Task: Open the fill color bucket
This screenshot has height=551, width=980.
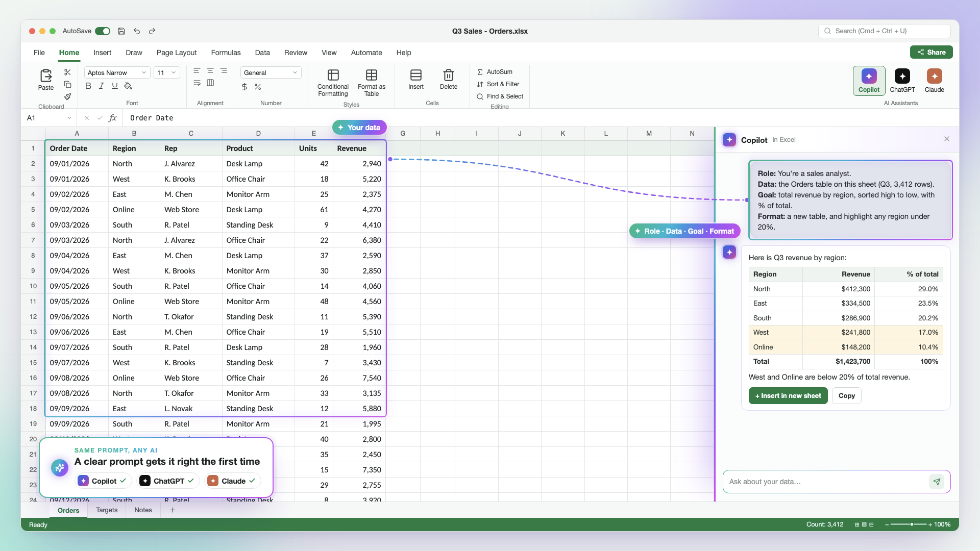Action: (x=128, y=86)
